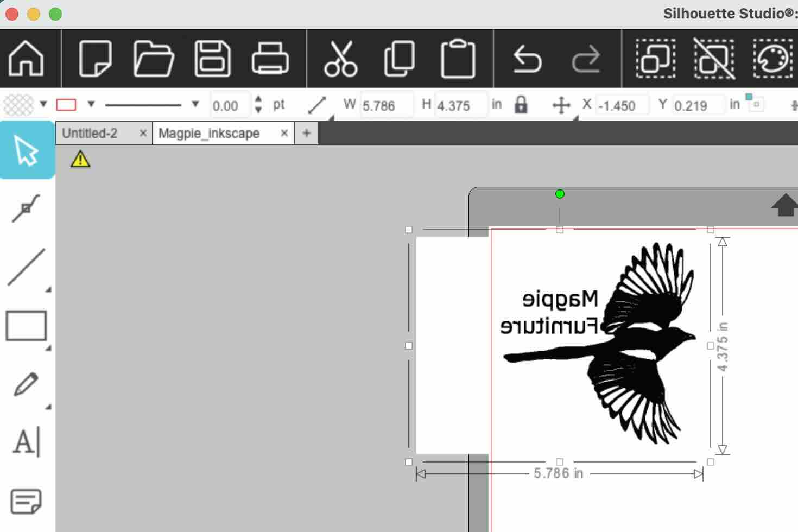Select the Rectangle drawing tool
Image resolution: width=798 pixels, height=532 pixels.
click(x=27, y=326)
